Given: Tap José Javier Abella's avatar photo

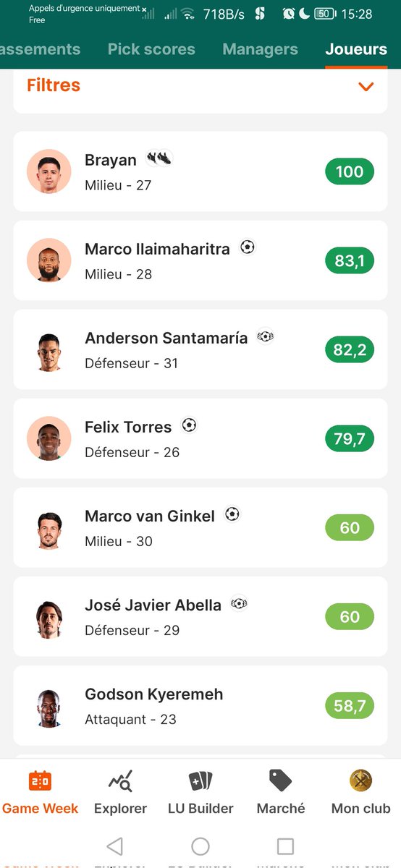Looking at the screenshot, I should (49, 617).
